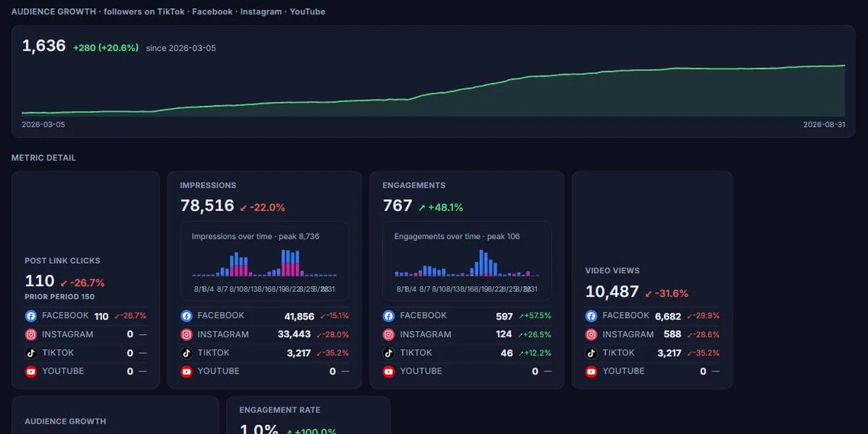The height and width of the screenshot is (434, 868).
Task: Click Engagements over time · peak 106 caption
Action: (x=457, y=236)
